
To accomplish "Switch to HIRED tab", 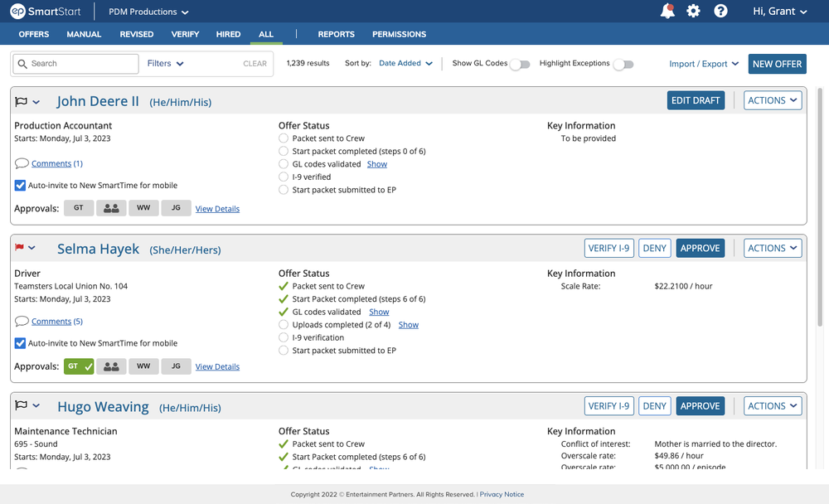I will [229, 34].
